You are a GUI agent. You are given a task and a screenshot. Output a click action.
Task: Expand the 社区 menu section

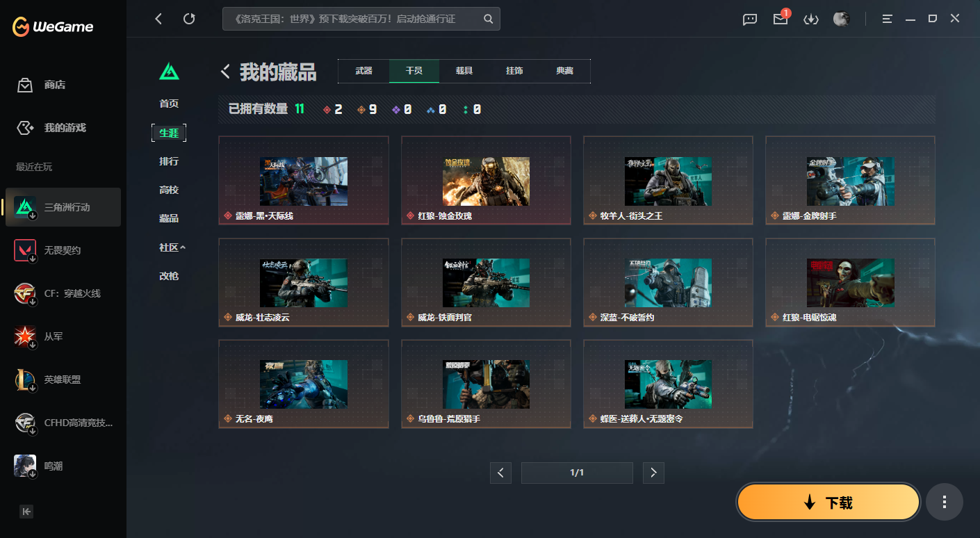[172, 247]
